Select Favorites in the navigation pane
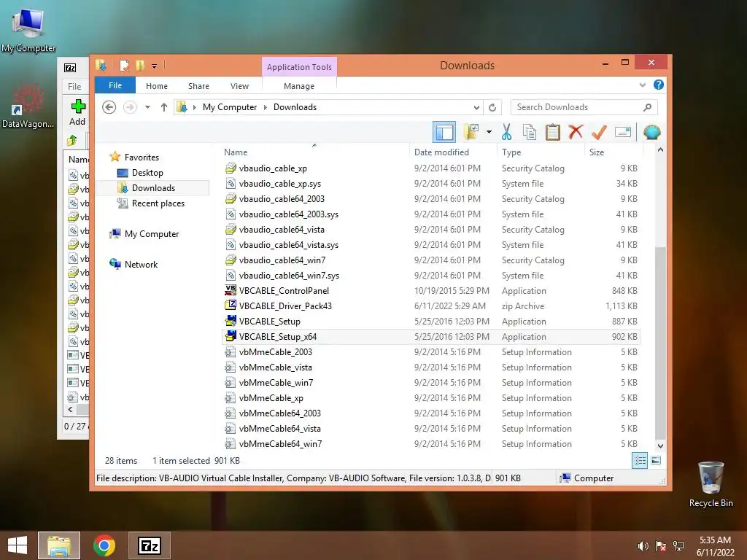 point(142,157)
